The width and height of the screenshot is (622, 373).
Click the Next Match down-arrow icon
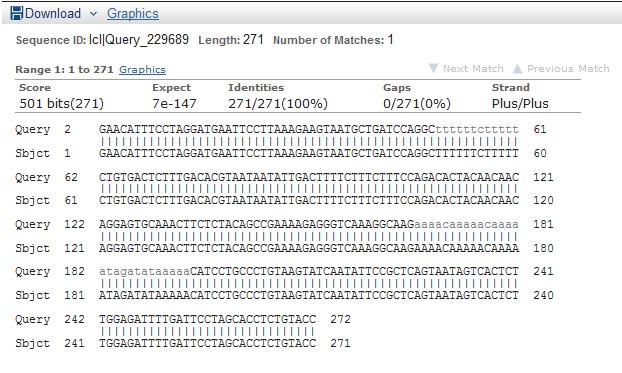coord(434,68)
